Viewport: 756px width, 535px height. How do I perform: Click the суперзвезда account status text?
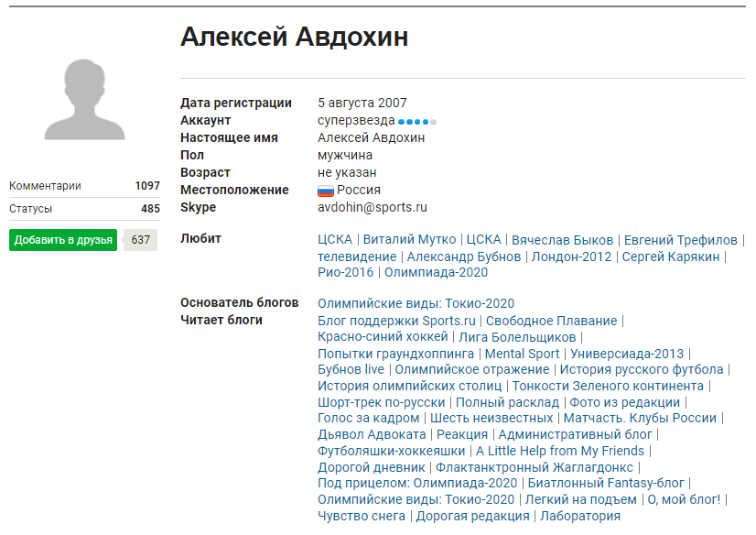tap(356, 121)
